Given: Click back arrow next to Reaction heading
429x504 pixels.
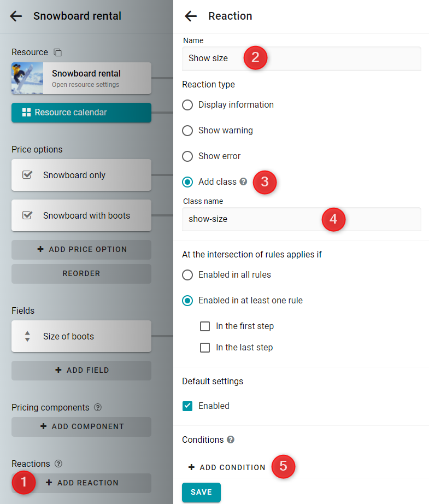Looking at the screenshot, I should pos(191,16).
